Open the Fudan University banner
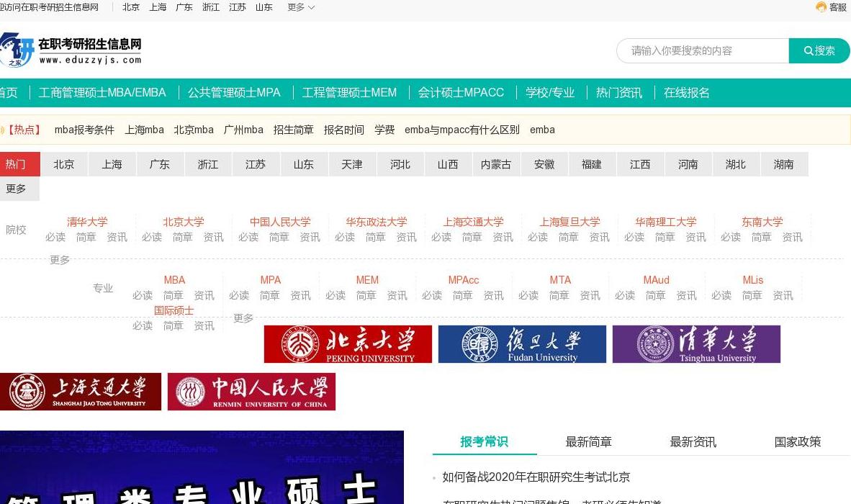The image size is (851, 504). 522,344
